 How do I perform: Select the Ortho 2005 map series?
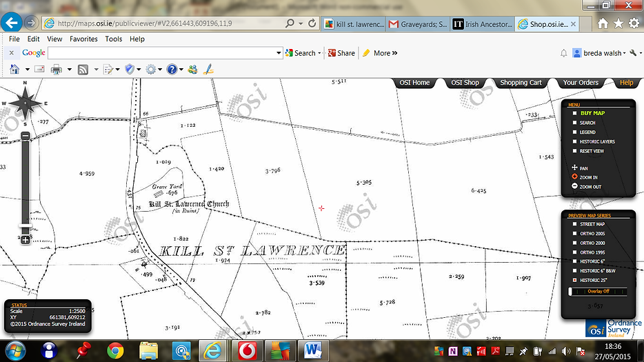click(574, 233)
